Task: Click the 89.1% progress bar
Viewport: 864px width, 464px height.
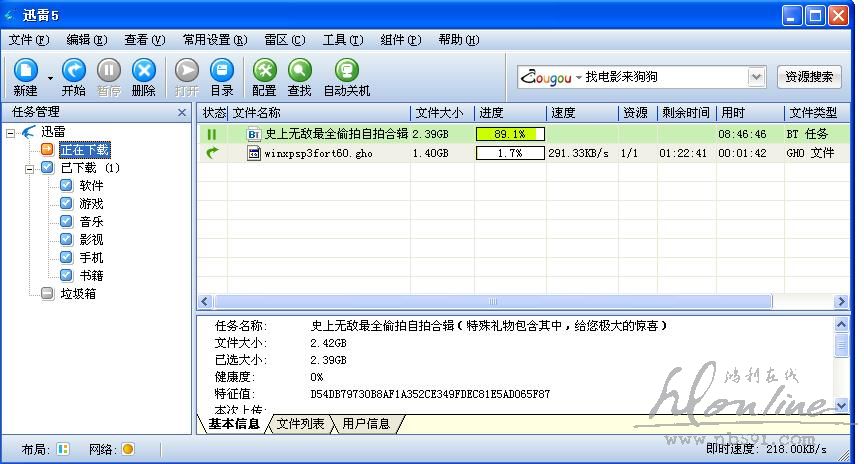Action: 510,134
